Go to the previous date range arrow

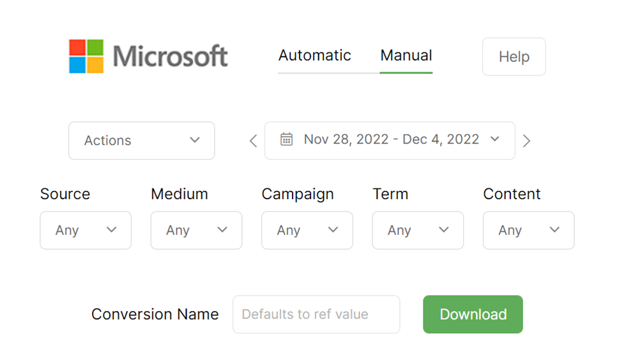tap(253, 141)
